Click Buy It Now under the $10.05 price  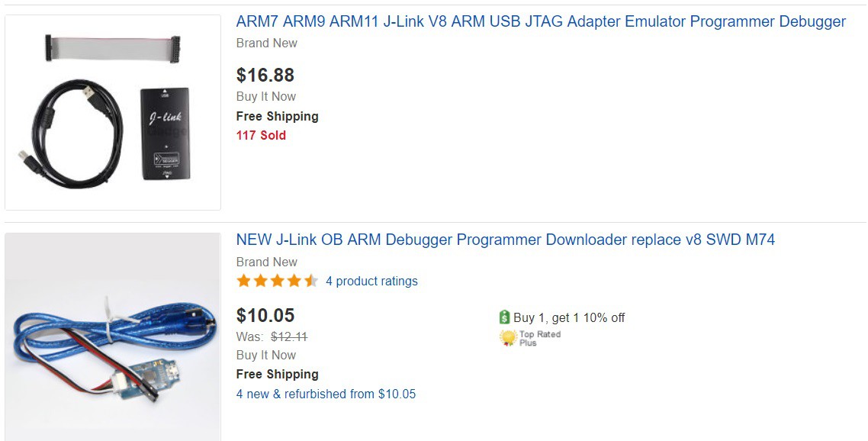[x=266, y=355]
